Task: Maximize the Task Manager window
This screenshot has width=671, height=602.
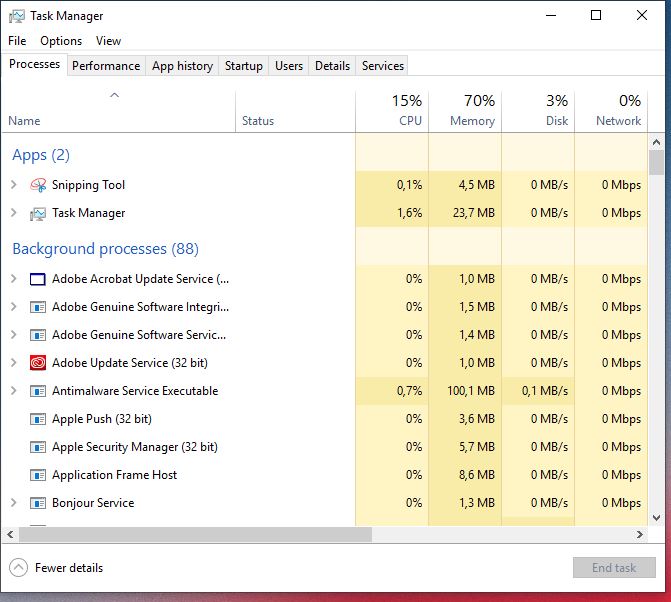Action: click(x=596, y=15)
